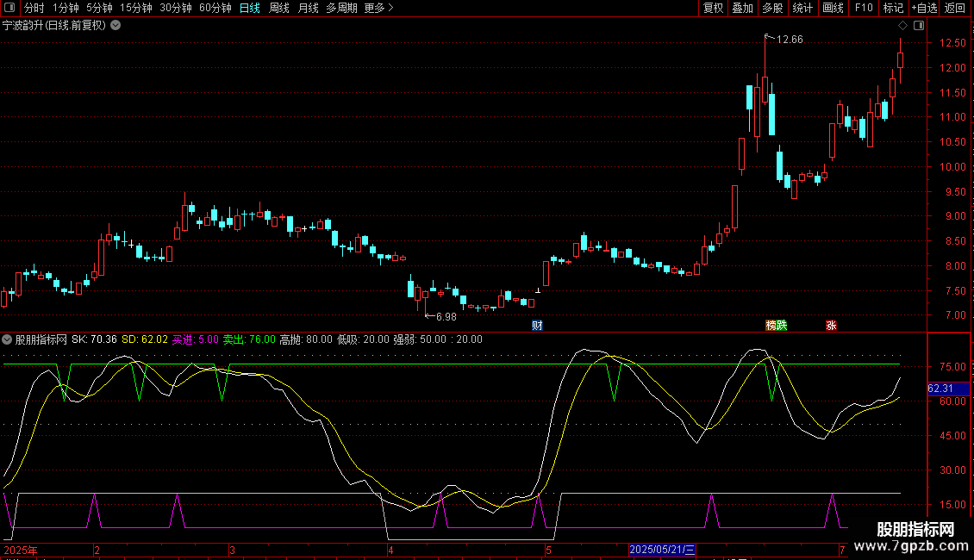The width and height of the screenshot is (974, 560).
Task: Click the 12.66 high price label
Action: [x=789, y=40]
